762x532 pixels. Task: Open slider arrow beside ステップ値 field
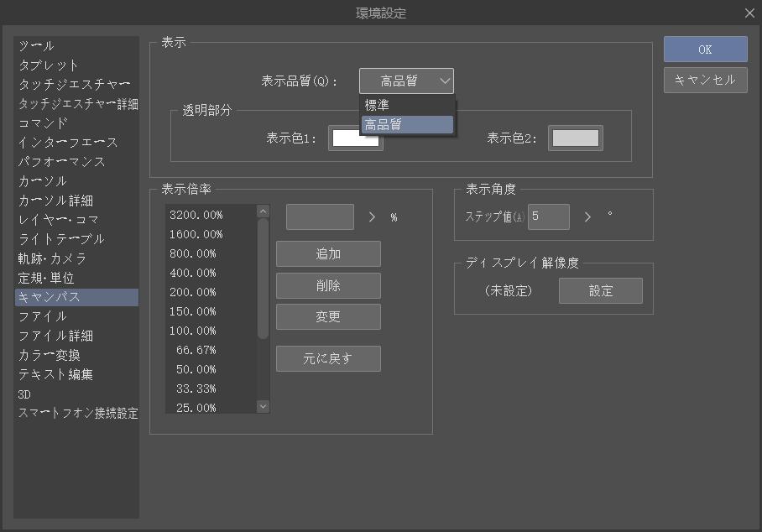[587, 216]
